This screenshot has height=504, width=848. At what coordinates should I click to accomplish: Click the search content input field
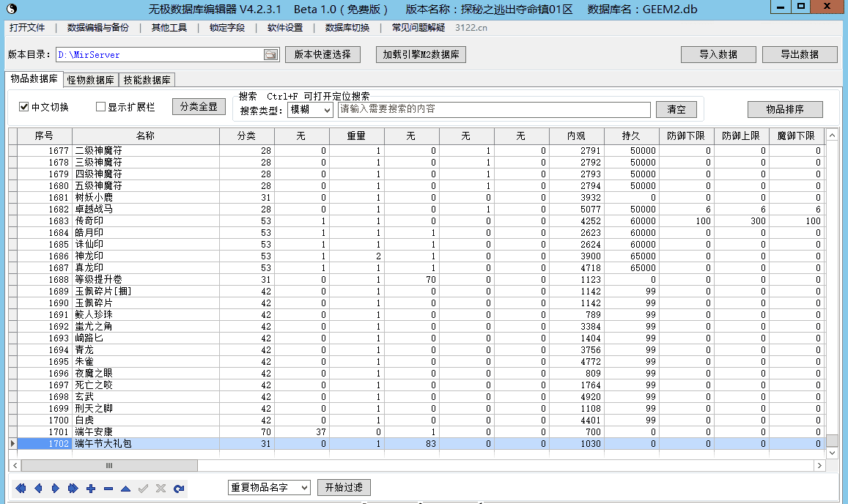click(494, 110)
